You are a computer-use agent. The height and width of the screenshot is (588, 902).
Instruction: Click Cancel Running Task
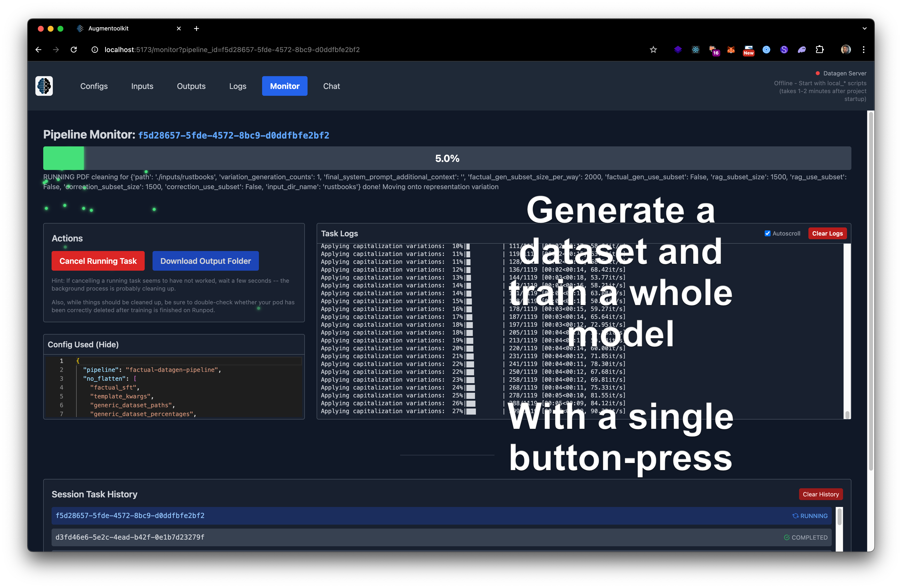(98, 261)
